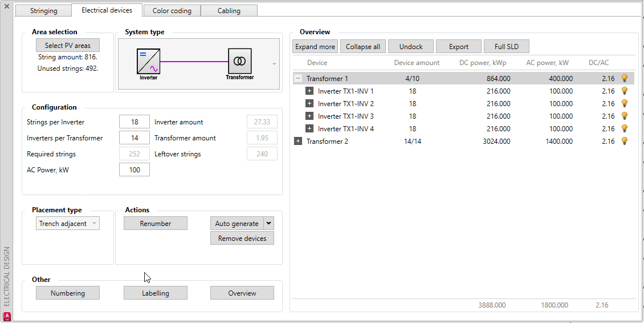Click the lightbulb icon for Inverter TX1-INV 4
Image resolution: width=644 pixels, height=323 pixels.
tap(624, 128)
